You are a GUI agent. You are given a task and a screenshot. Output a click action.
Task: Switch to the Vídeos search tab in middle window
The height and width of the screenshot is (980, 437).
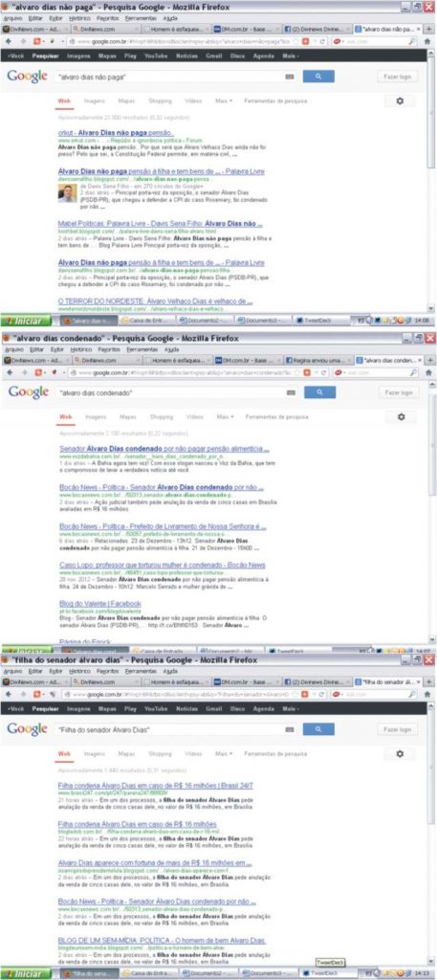pos(194,417)
